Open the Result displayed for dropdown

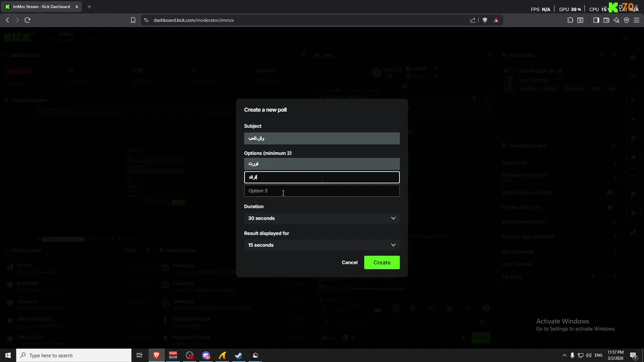(322, 245)
